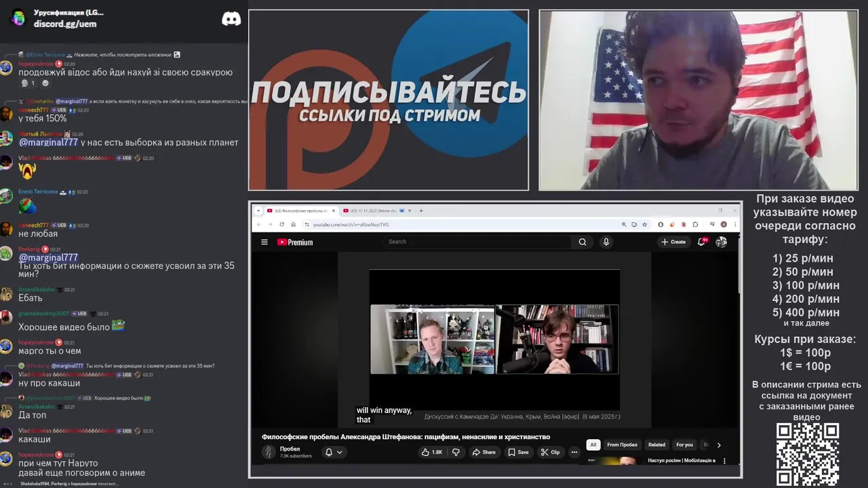Click the Share button under video
This screenshot has height=488, width=868.
tap(484, 452)
